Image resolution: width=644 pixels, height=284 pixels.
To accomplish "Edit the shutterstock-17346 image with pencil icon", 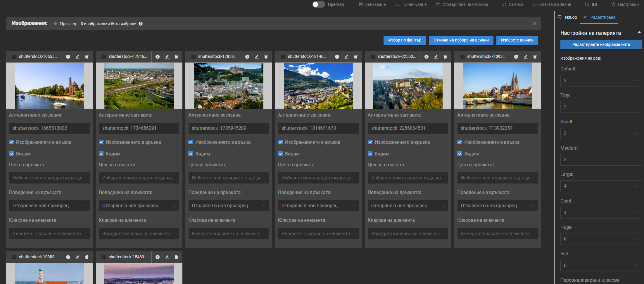I will [167, 57].
